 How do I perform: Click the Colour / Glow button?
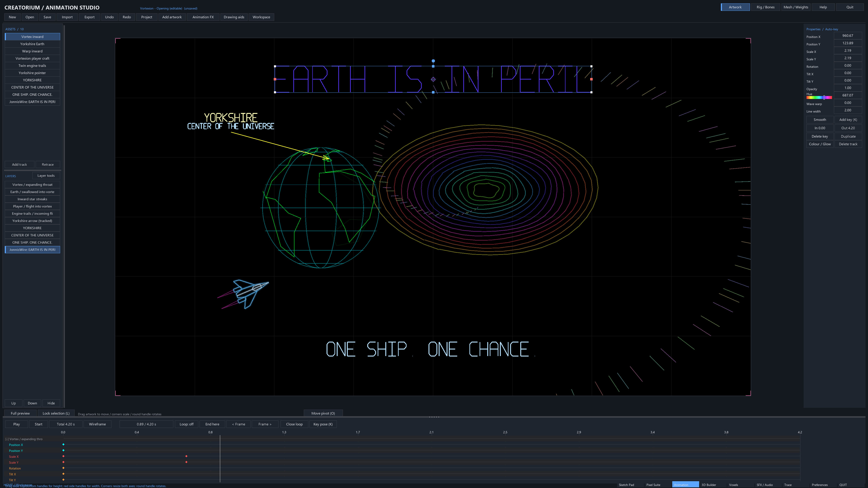819,144
